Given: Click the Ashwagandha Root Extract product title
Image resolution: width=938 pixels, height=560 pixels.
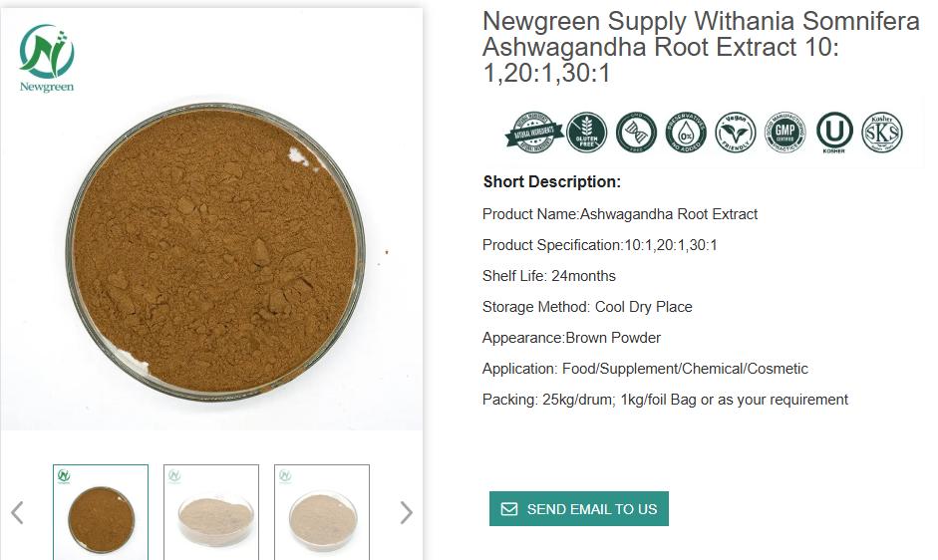Looking at the screenshot, I should point(700,47).
